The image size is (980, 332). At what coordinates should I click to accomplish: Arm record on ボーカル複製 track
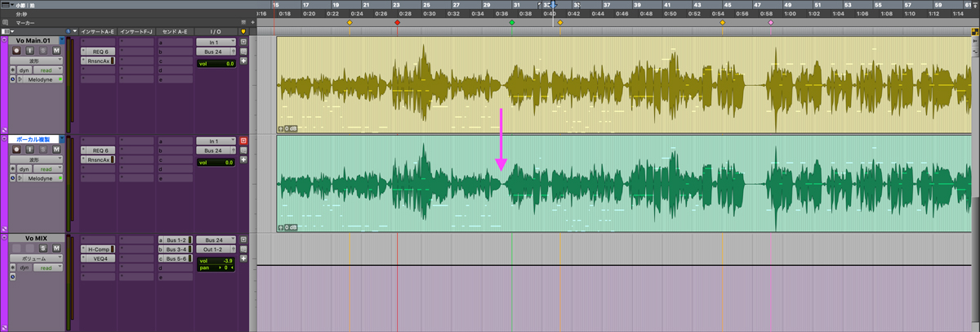[x=16, y=149]
